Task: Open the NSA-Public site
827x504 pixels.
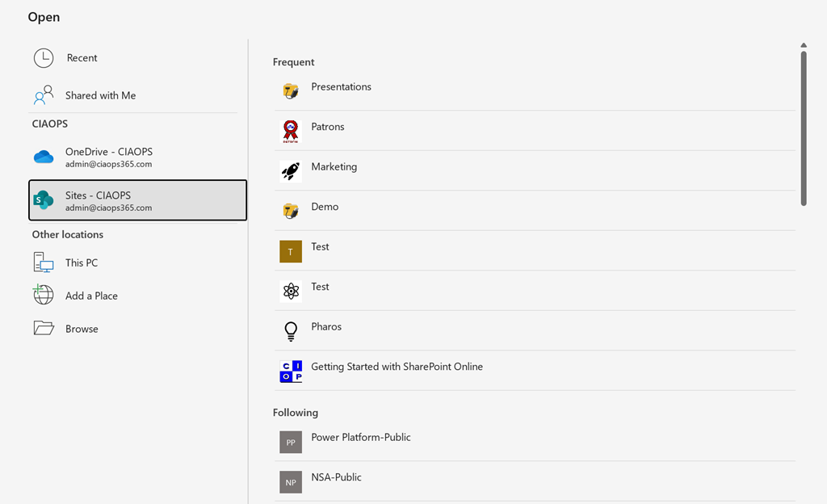Action: [x=336, y=477]
